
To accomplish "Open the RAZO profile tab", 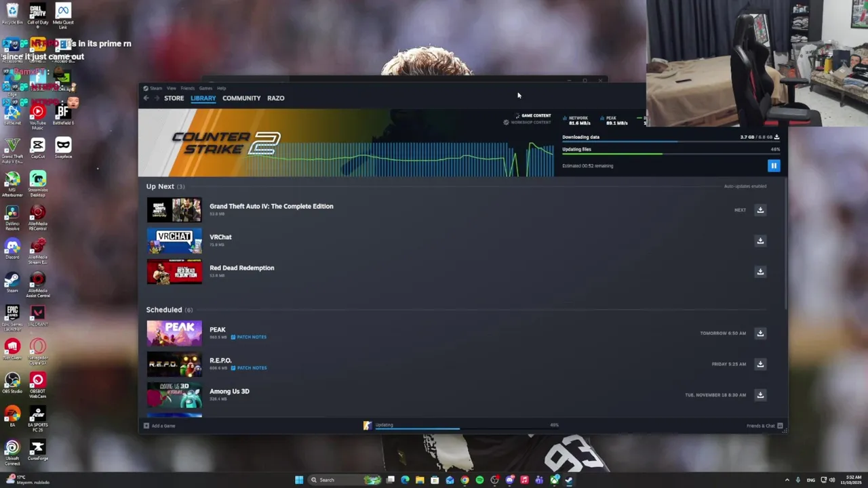I will 275,98.
